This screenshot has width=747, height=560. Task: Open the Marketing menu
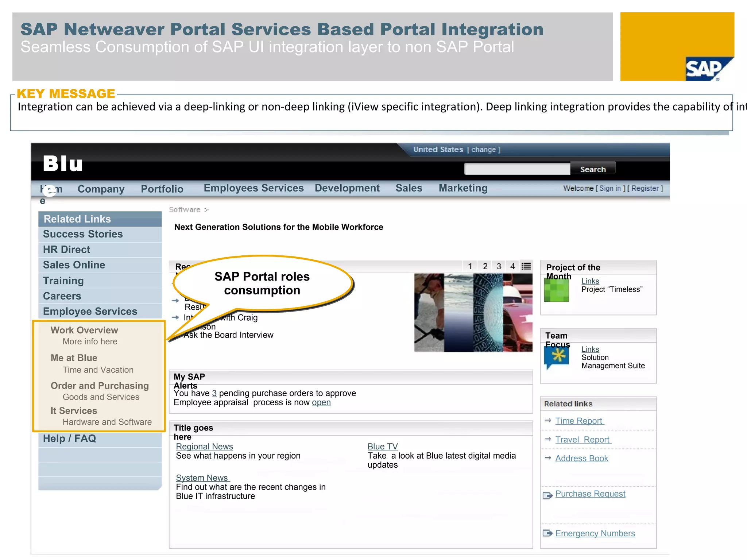[x=463, y=188]
